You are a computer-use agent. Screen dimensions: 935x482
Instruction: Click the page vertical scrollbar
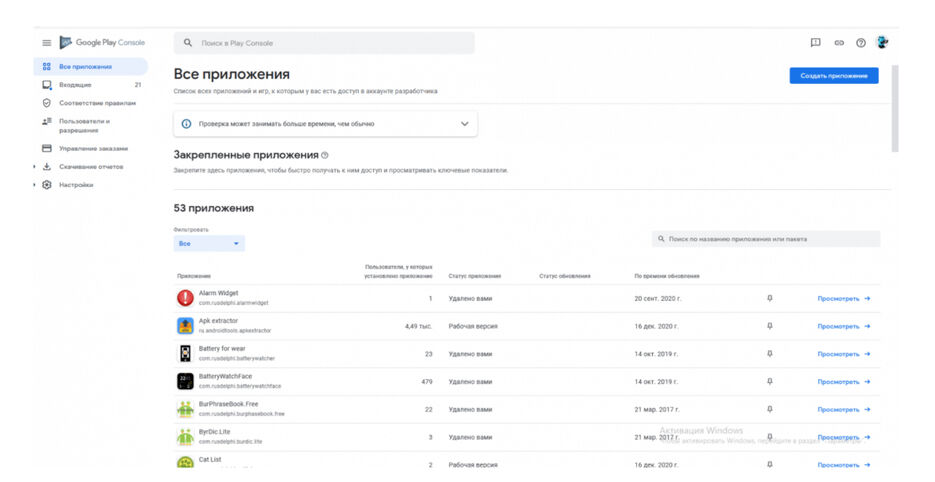895,110
